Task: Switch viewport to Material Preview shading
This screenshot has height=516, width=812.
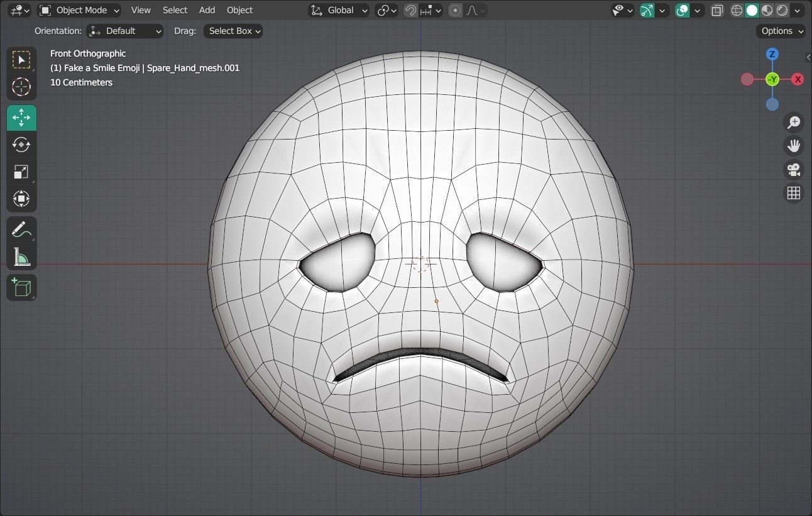Action: 767,10
